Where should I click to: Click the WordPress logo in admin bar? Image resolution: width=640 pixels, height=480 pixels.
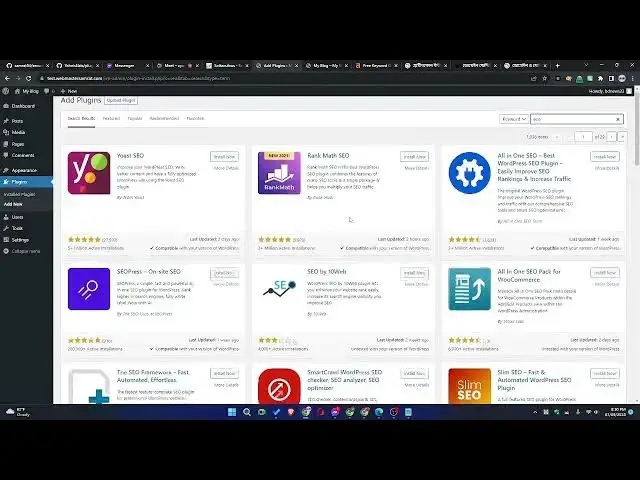point(6,91)
